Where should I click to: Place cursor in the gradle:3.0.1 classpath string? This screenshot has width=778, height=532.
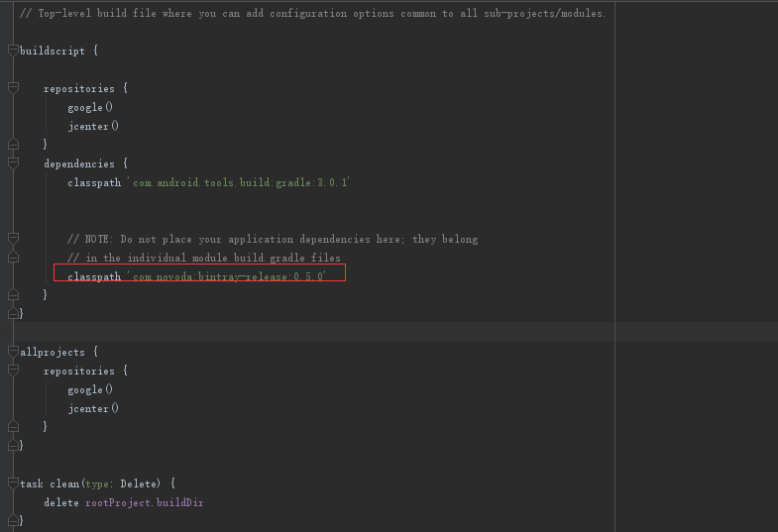point(238,182)
